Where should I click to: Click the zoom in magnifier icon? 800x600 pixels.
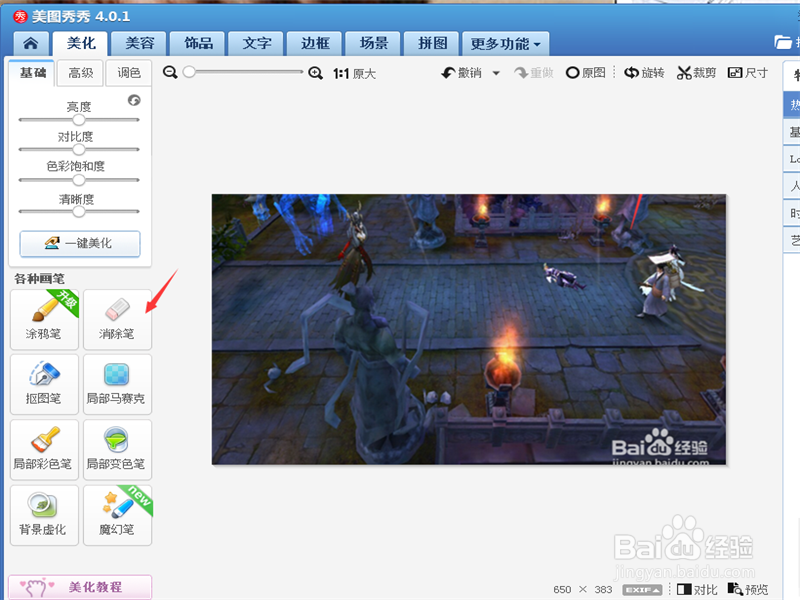tap(315, 73)
